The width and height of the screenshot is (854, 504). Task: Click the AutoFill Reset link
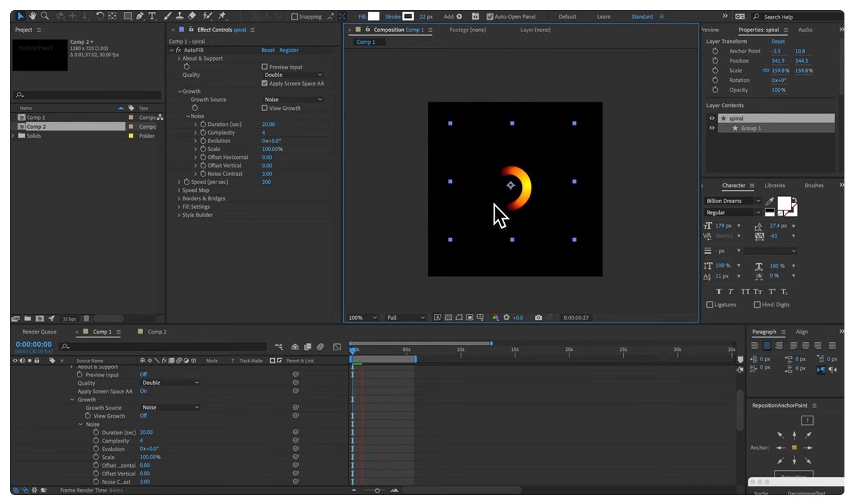(268, 50)
